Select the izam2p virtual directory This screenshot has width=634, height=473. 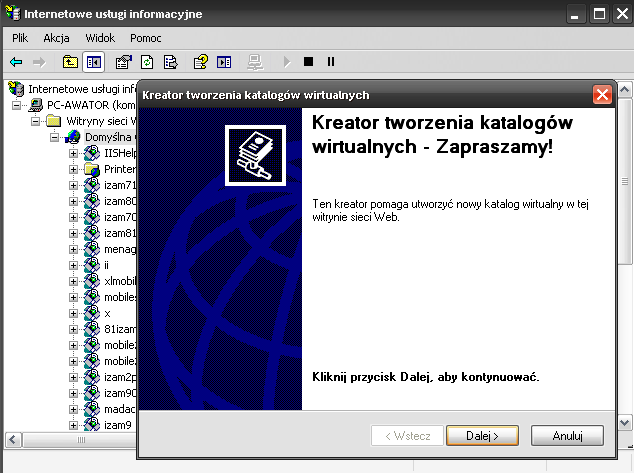click(120, 377)
